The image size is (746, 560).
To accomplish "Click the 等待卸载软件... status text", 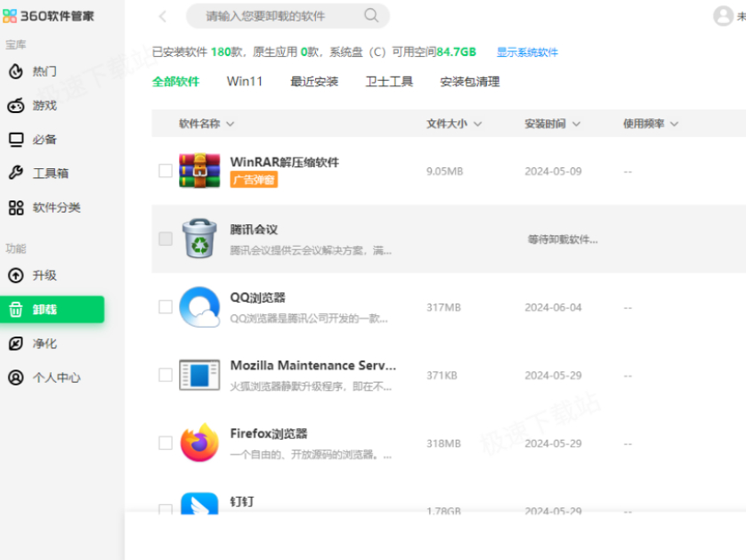I will point(563,239).
